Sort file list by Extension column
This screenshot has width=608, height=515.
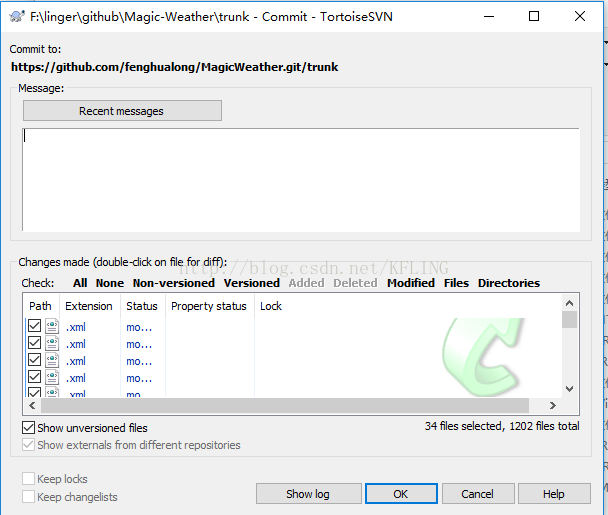point(90,306)
